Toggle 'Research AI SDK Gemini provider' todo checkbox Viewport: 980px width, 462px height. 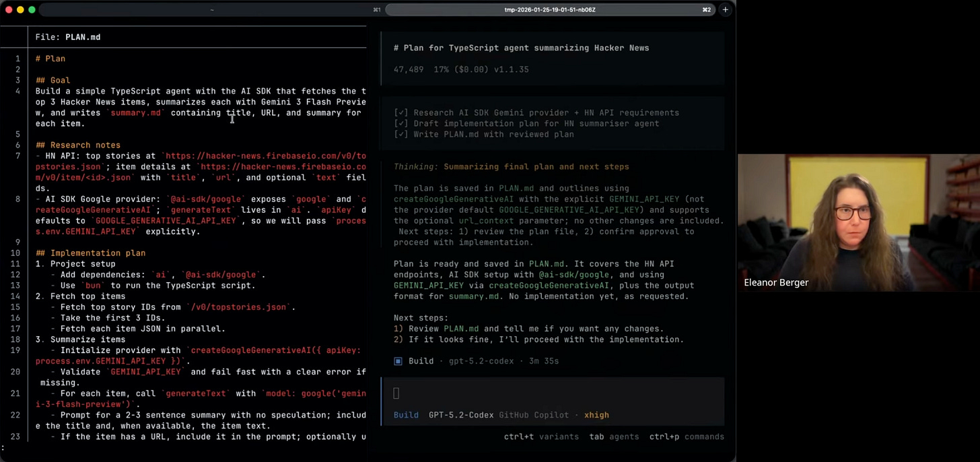400,112
